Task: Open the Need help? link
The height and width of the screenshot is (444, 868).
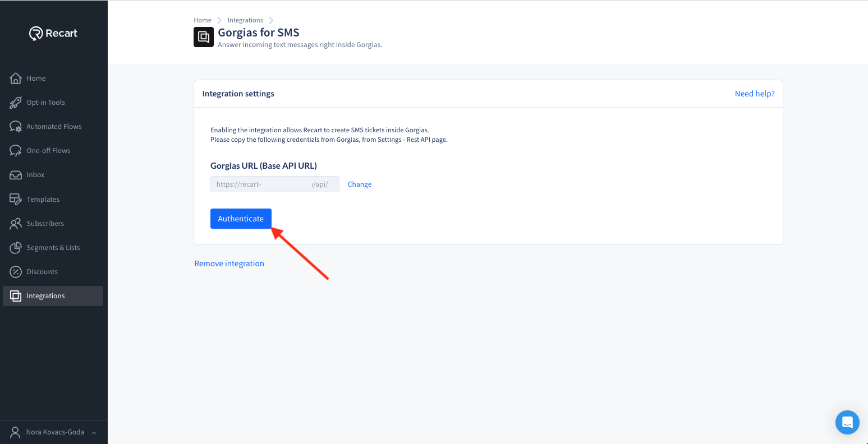Action: tap(755, 94)
